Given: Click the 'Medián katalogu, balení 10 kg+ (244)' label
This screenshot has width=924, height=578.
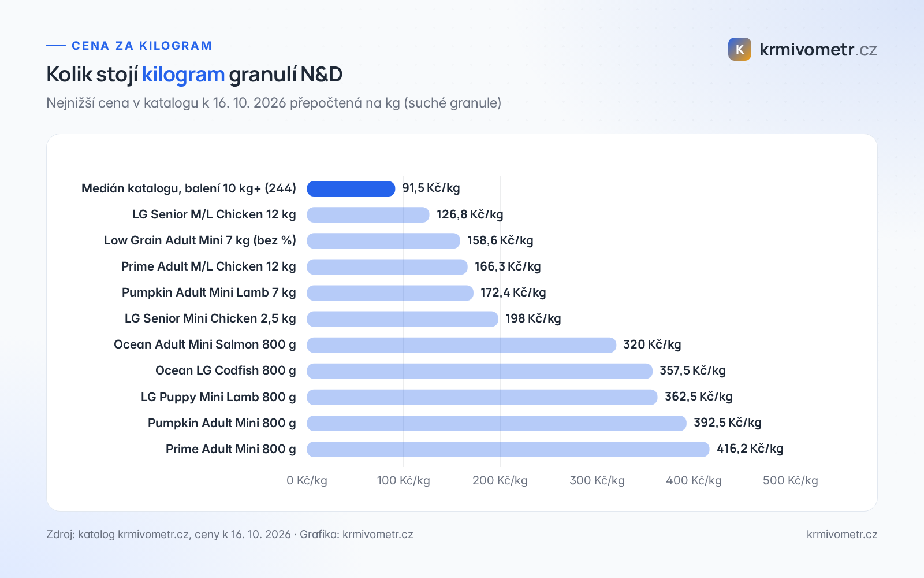Looking at the screenshot, I should (x=189, y=188).
